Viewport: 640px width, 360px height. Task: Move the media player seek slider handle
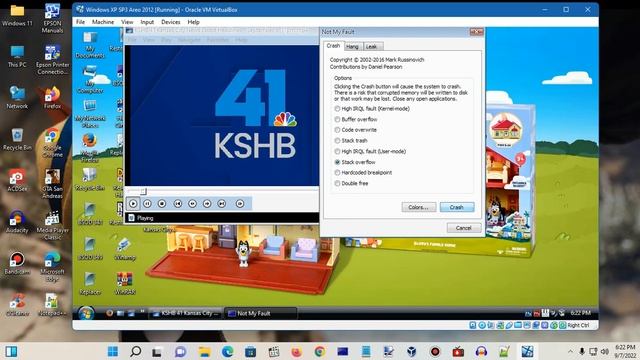coord(143,191)
